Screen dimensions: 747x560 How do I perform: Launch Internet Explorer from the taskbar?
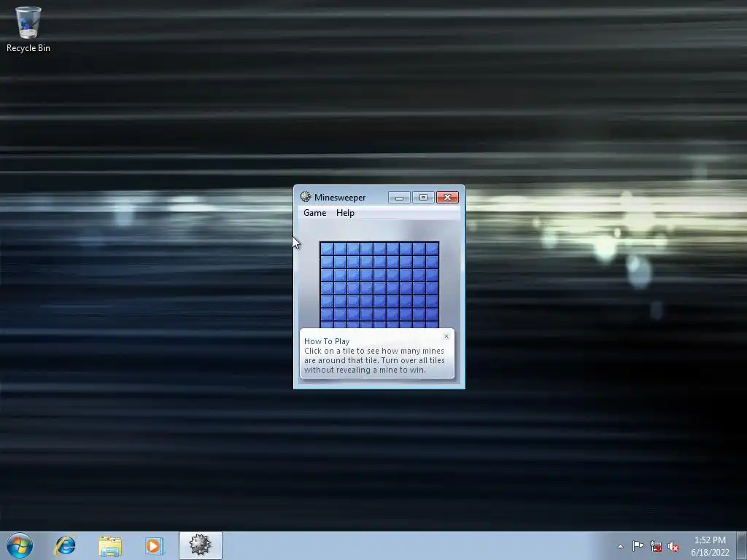click(65, 545)
